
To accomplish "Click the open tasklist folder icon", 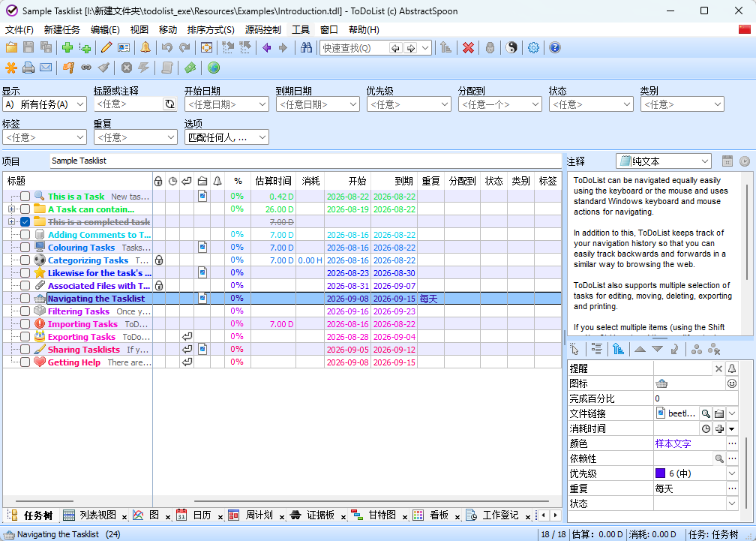I will [x=11, y=48].
